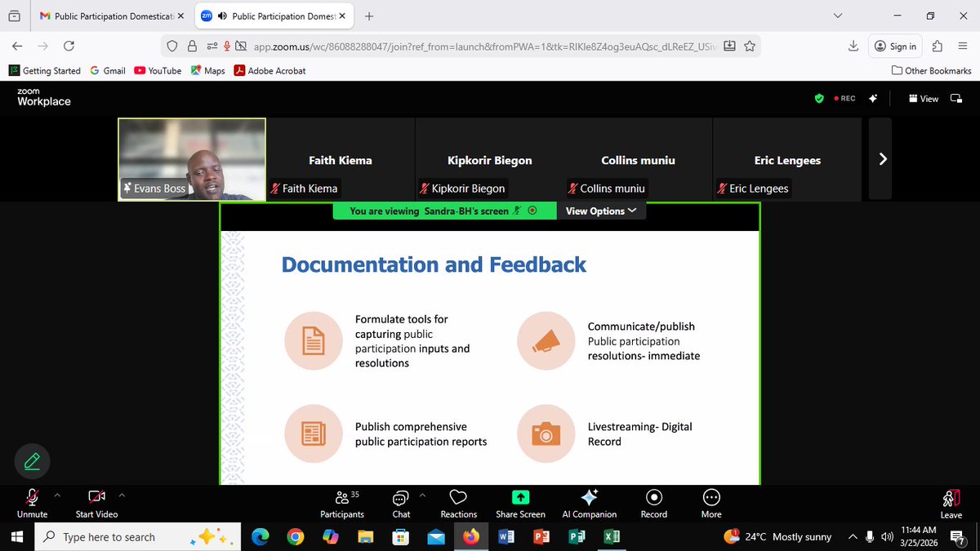Screen dimensions: 980x551
Task: Select Evans Boss video thumbnail
Action: pos(192,159)
